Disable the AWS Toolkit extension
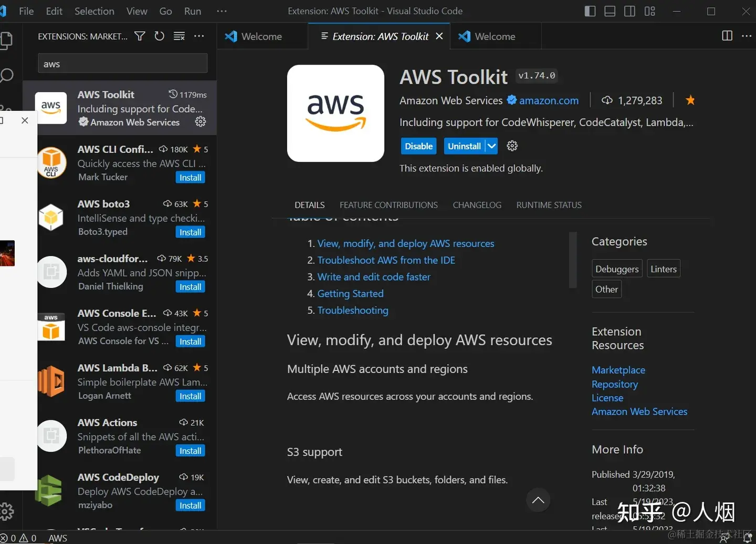The image size is (756, 544). 418,146
